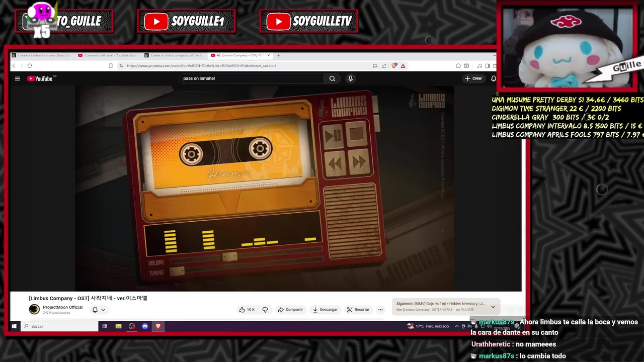Open the Crear upload menu

[473, 78]
